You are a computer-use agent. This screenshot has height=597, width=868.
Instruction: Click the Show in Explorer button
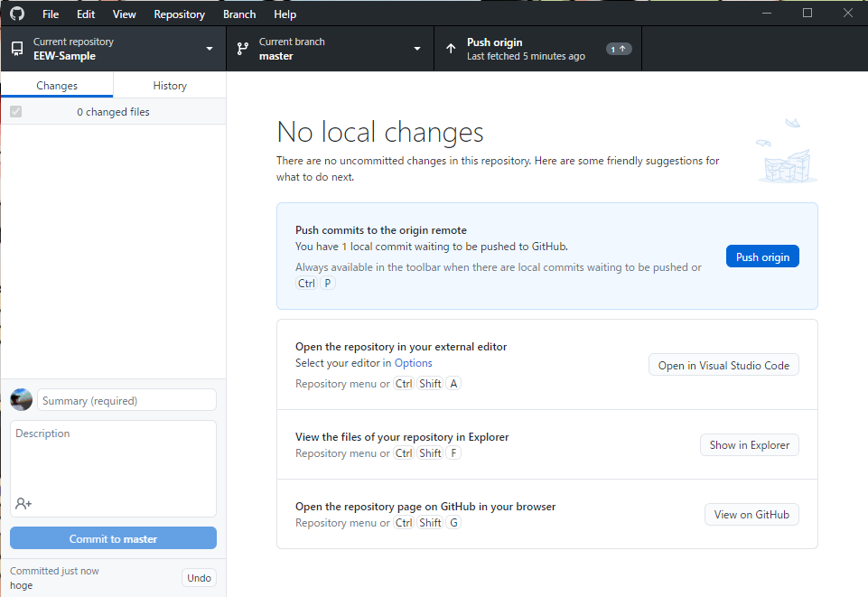[750, 445]
